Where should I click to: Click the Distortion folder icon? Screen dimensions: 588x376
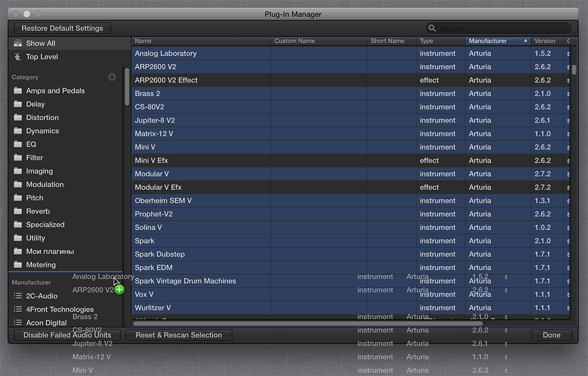(18, 118)
